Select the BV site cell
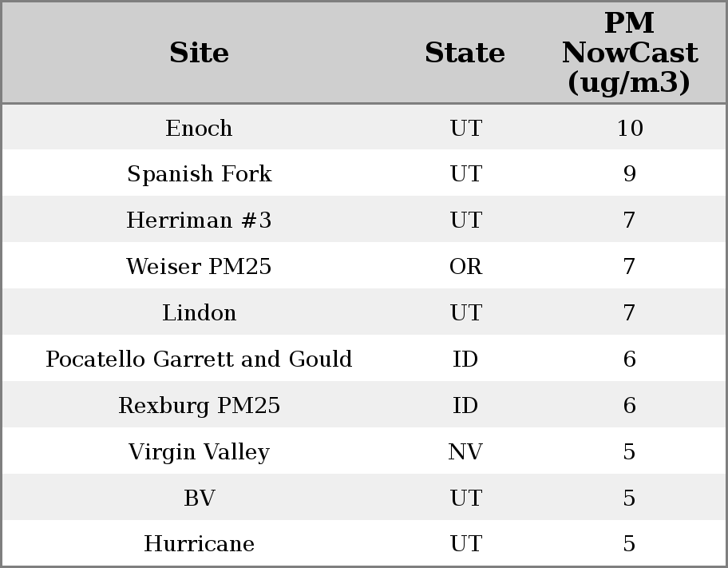 (x=199, y=498)
